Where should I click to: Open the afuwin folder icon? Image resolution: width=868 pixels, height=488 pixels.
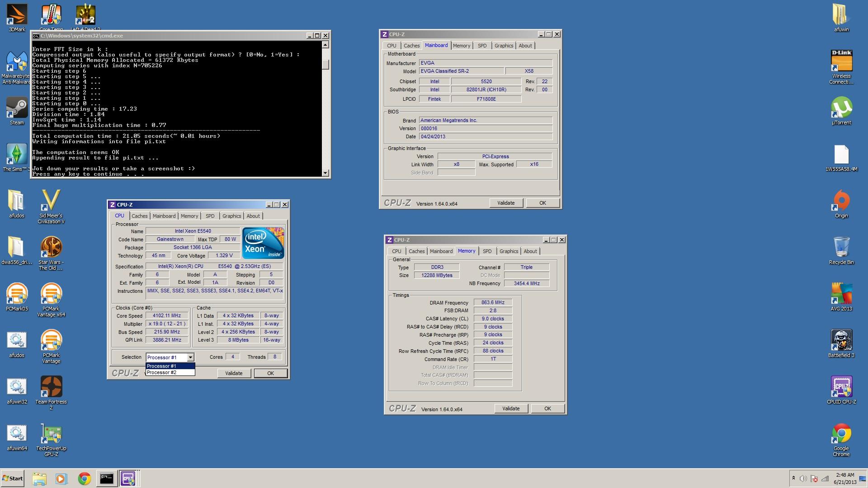(841, 17)
